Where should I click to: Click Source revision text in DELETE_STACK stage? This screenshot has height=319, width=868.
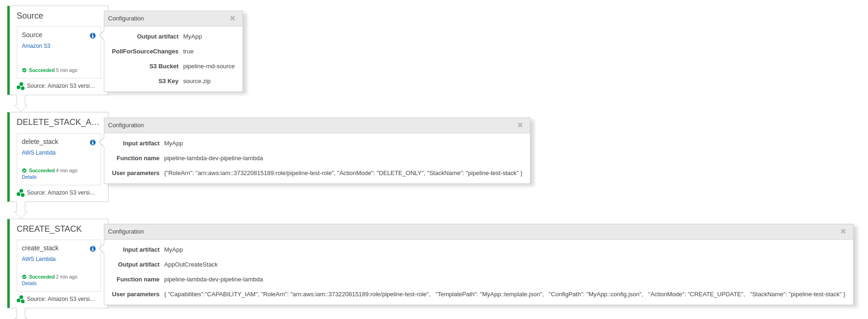tap(61, 193)
